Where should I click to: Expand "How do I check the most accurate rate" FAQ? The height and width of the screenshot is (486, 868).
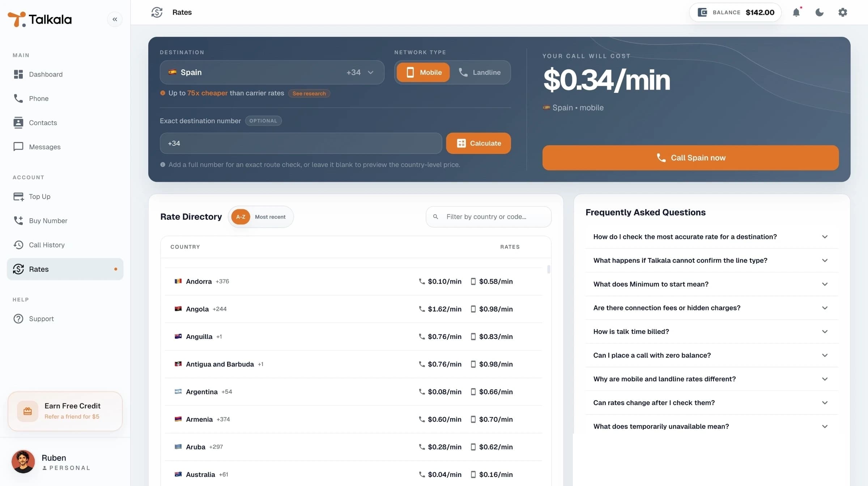712,237
